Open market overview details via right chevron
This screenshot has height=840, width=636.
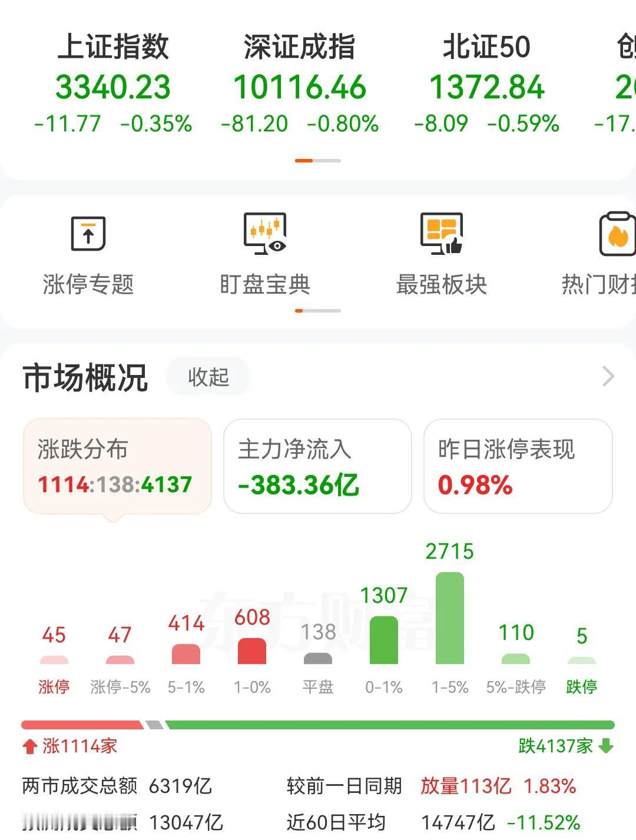click(608, 376)
